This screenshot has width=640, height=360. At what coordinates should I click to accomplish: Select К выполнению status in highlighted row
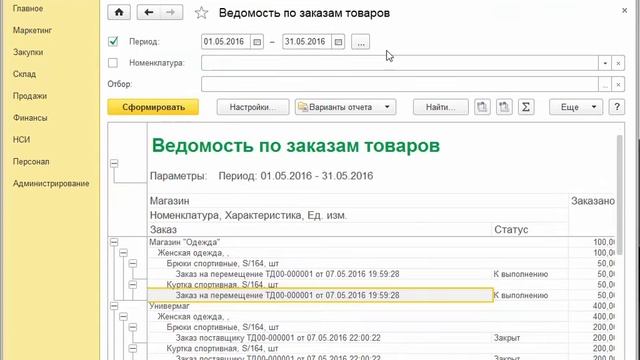(x=520, y=295)
